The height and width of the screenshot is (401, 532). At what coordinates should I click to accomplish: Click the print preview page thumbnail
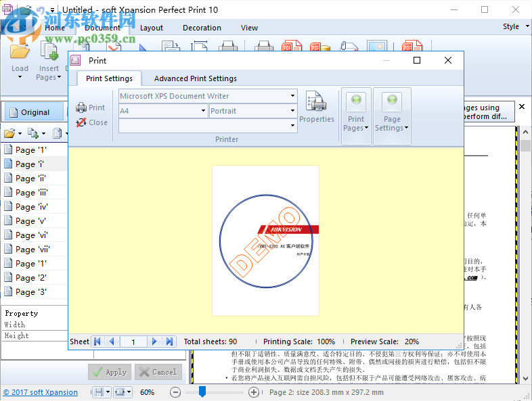[265, 241]
